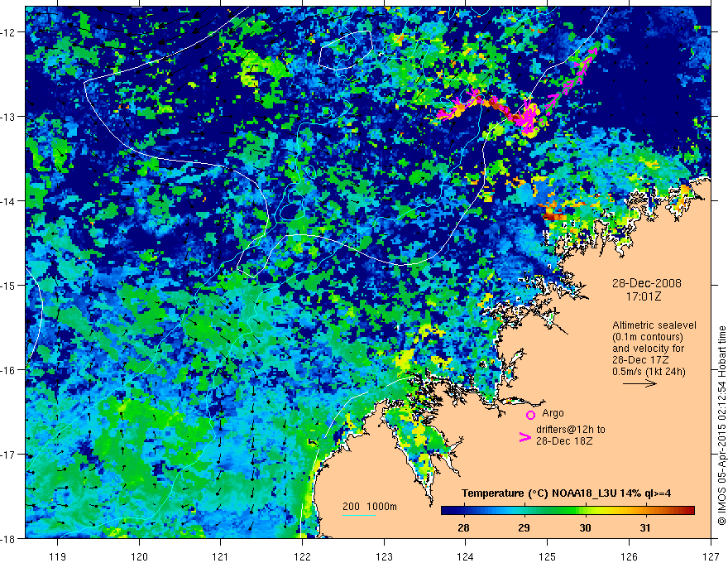Click the temperature color bar near 30
Screen dimensions: 728x563
pos(585,511)
